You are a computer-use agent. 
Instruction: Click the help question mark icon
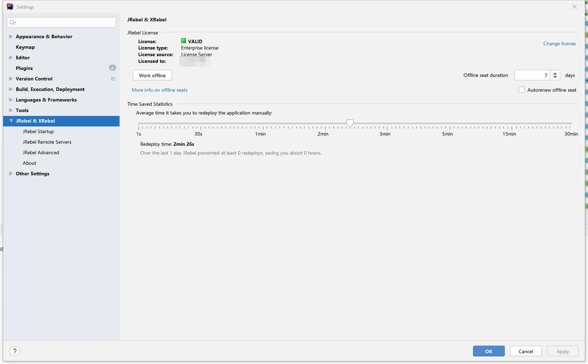(x=15, y=351)
